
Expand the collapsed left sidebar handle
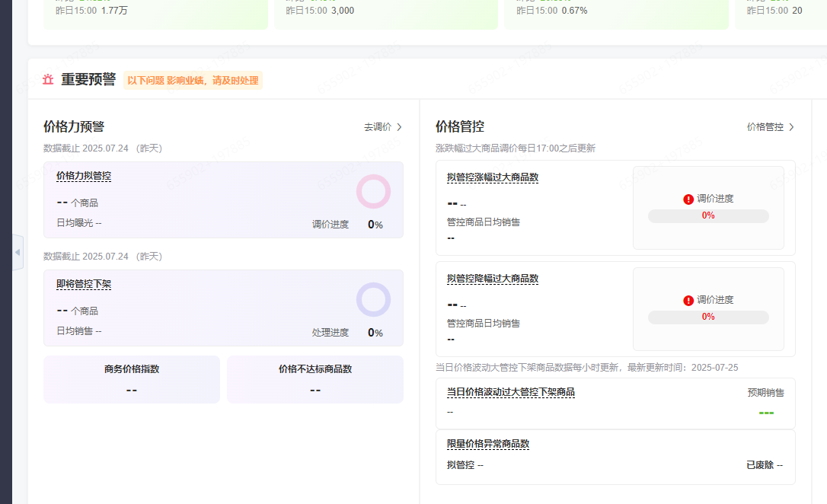[18, 253]
